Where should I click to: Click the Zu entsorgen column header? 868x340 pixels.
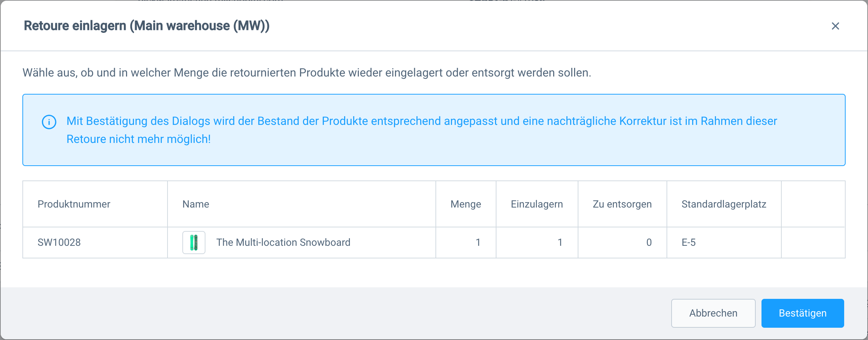622,204
